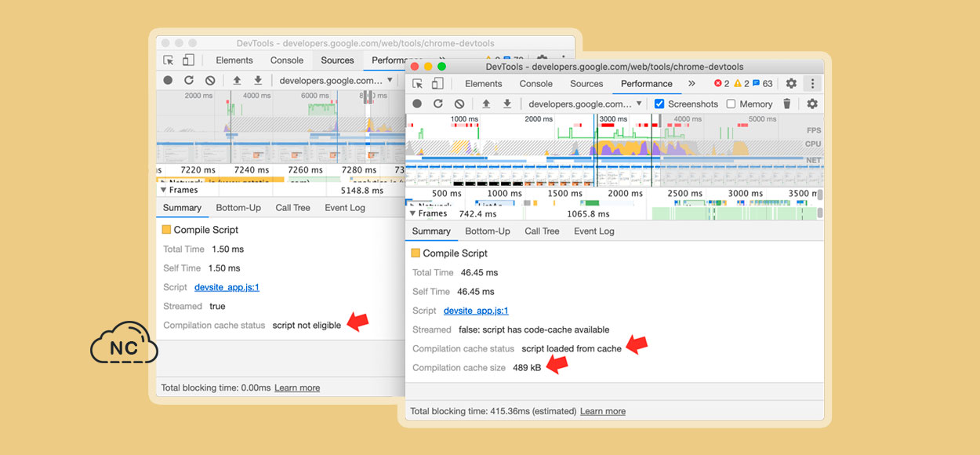
Task: Open the Console tab in front window
Action: tap(536, 84)
